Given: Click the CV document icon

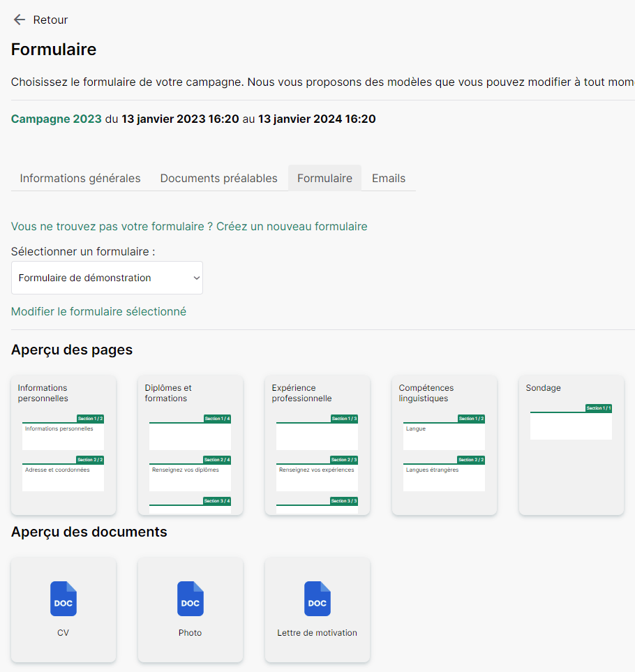Looking at the screenshot, I should (x=63, y=599).
